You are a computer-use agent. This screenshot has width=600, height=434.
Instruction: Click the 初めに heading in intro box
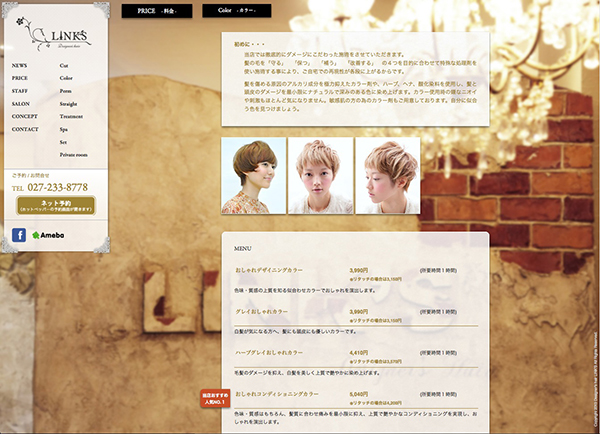point(249,44)
